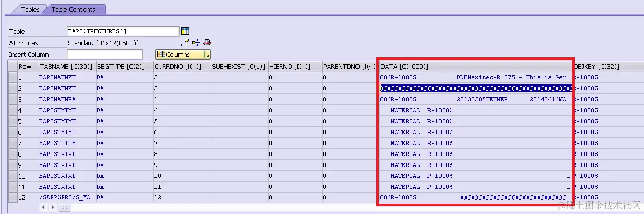Select row 12 using its row selector
The height and width of the screenshot is (214, 644).
12,198
